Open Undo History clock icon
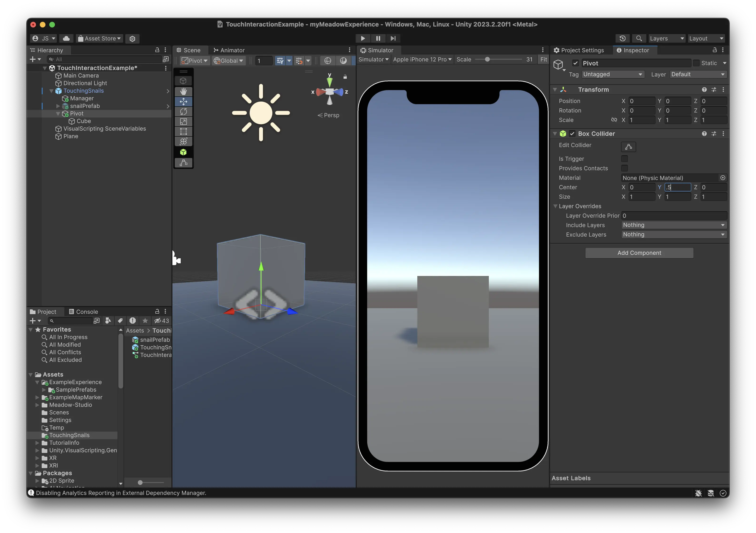Screen dimensions: 756x533 [x=622, y=39]
